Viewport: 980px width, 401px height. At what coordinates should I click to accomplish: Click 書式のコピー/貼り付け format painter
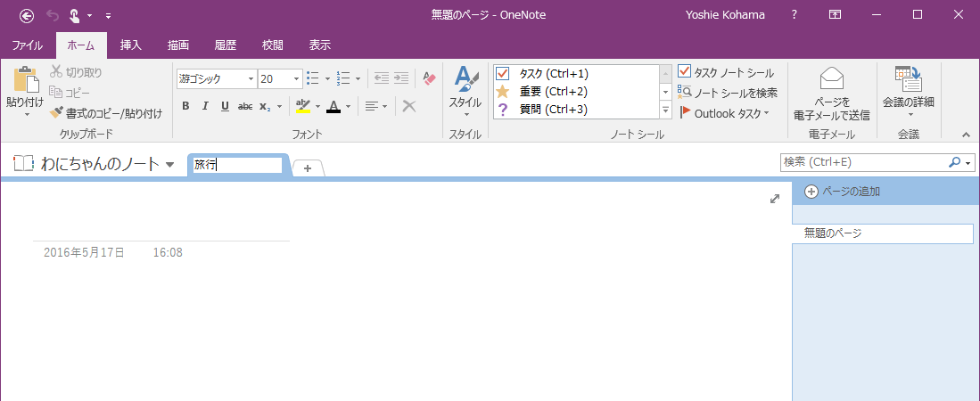point(105,113)
